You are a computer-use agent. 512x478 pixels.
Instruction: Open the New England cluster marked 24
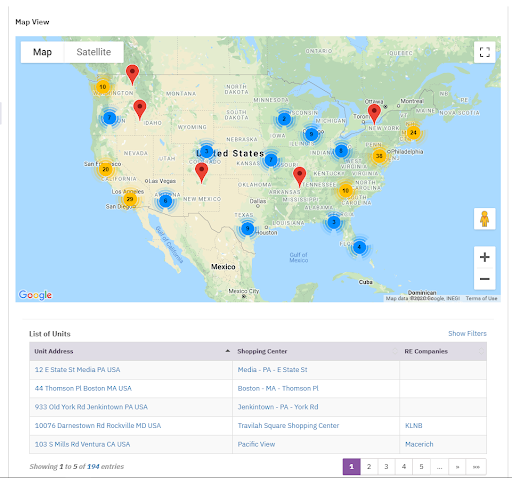413,133
